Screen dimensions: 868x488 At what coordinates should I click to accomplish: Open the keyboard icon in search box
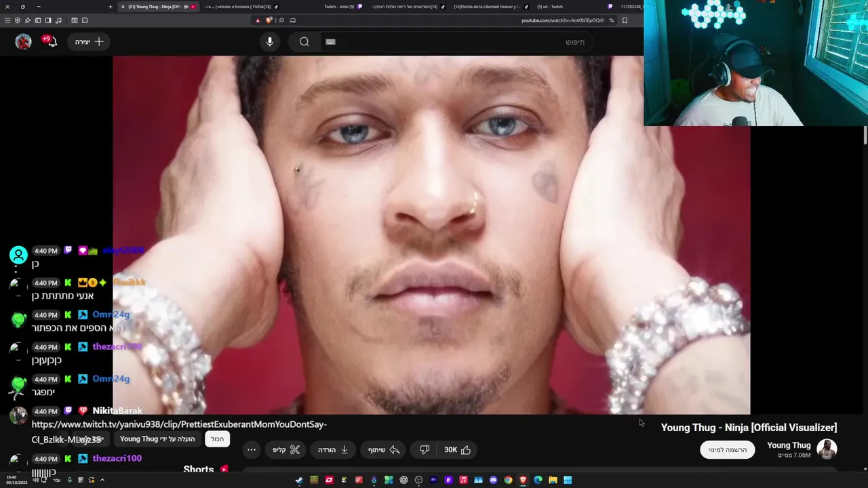(x=330, y=42)
